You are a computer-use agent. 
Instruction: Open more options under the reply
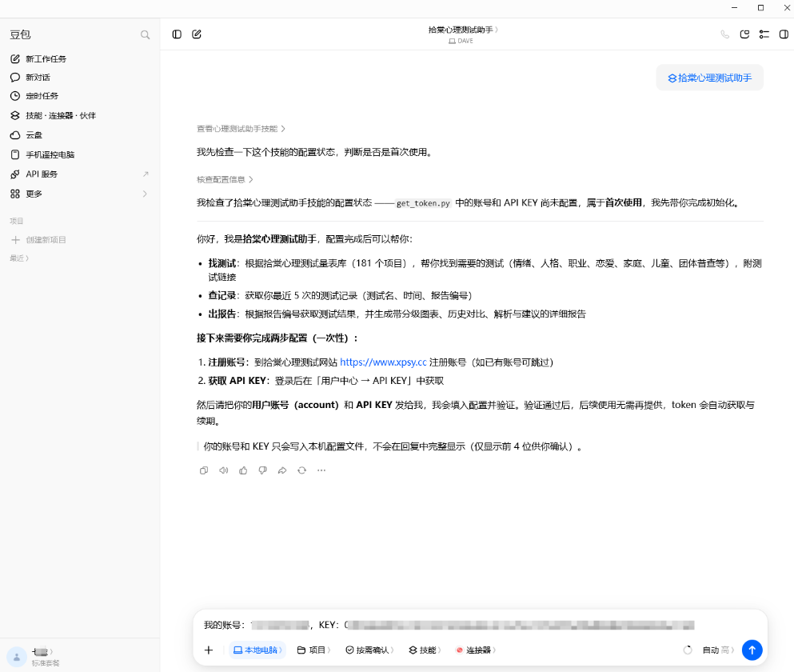321,470
